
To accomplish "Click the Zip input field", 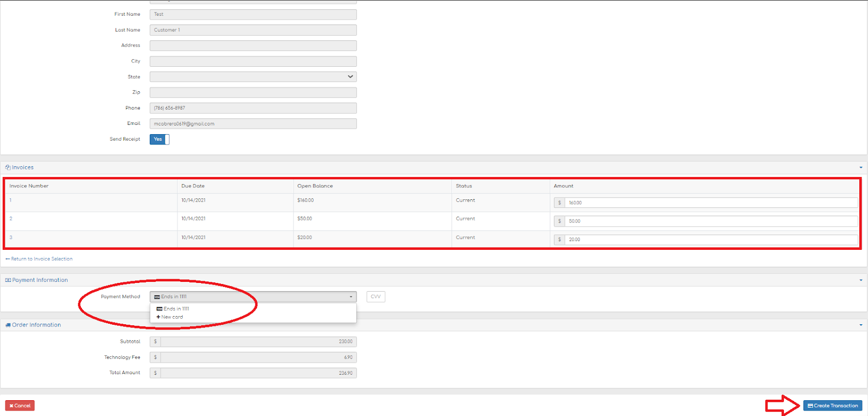I will [253, 92].
